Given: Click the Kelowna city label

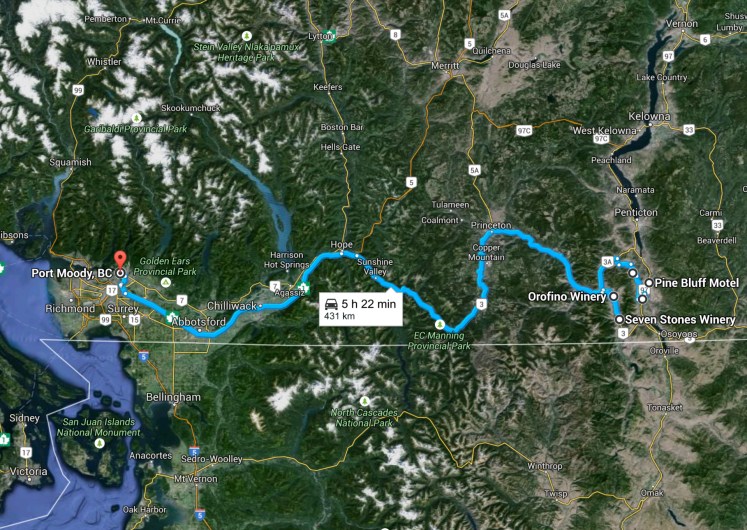Looking at the screenshot, I should click(649, 116).
